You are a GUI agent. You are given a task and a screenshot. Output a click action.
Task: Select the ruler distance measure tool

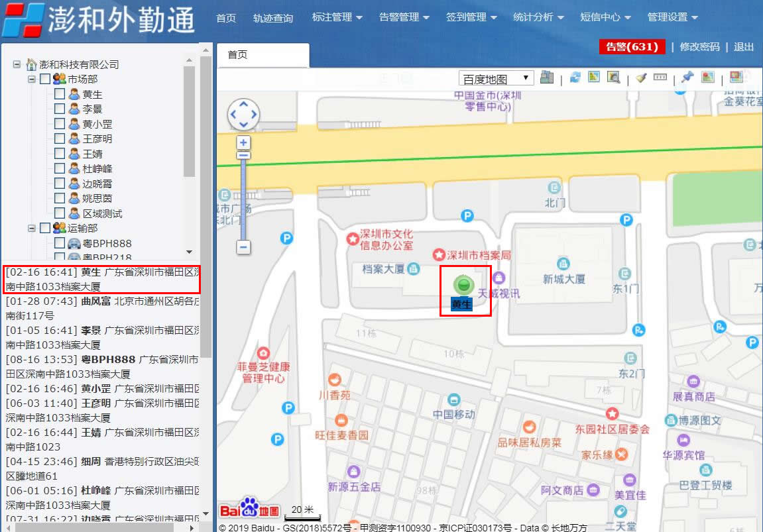(x=660, y=77)
